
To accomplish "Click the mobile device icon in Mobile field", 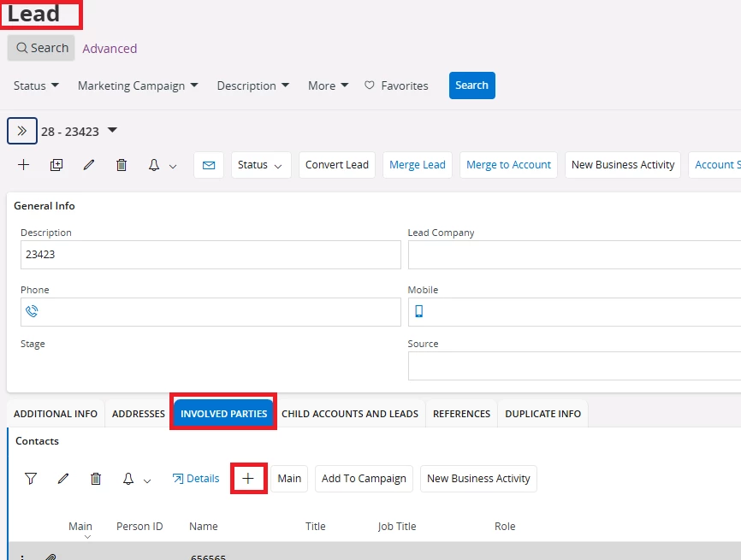I will point(418,311).
